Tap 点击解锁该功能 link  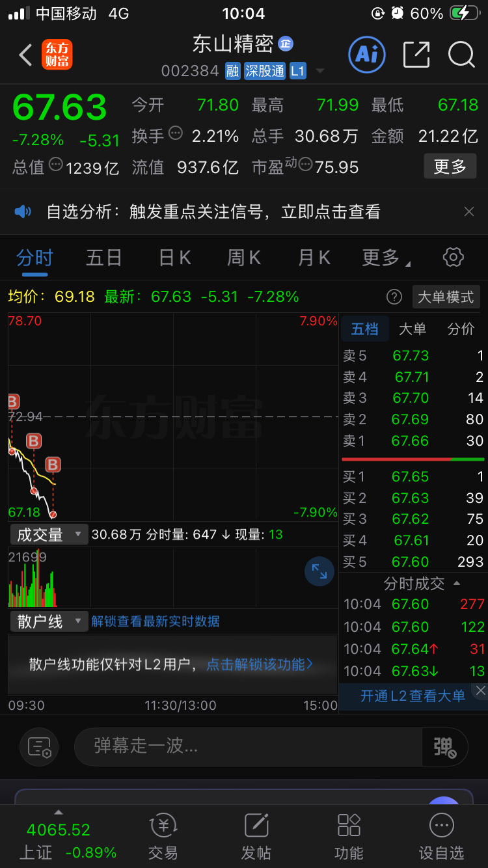(260, 664)
